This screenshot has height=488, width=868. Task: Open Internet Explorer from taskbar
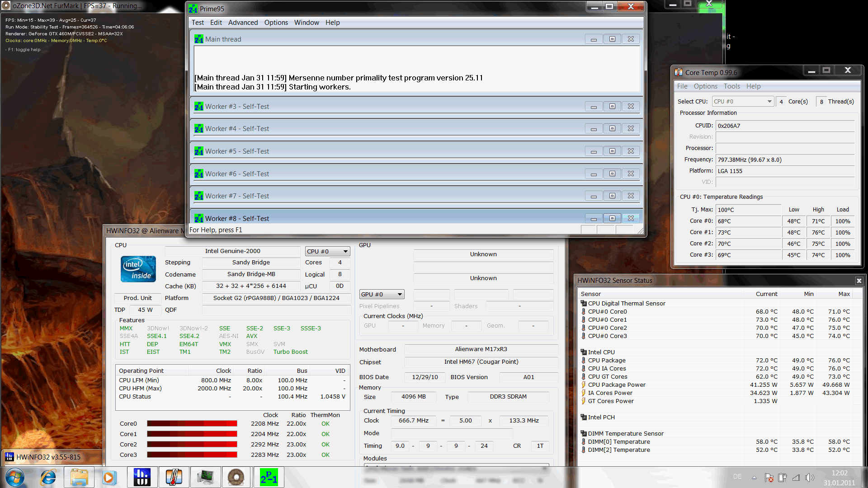click(47, 477)
